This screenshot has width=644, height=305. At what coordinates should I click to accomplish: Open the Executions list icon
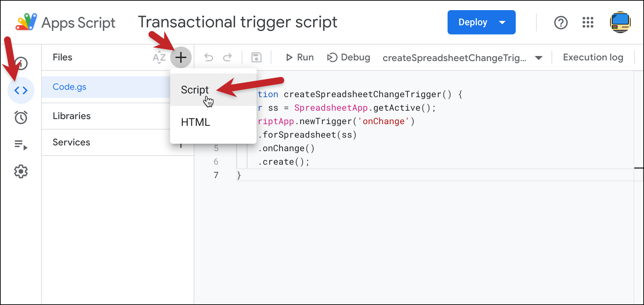click(21, 145)
